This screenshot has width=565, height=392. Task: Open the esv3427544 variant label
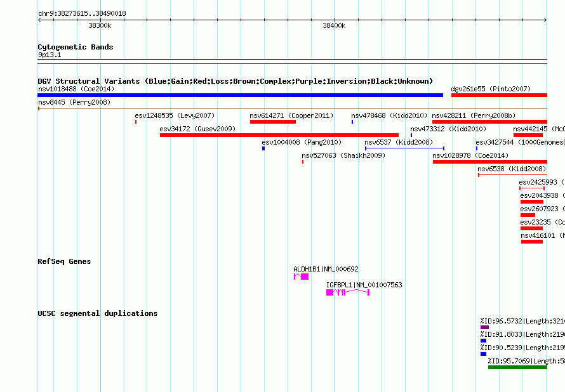click(x=521, y=142)
